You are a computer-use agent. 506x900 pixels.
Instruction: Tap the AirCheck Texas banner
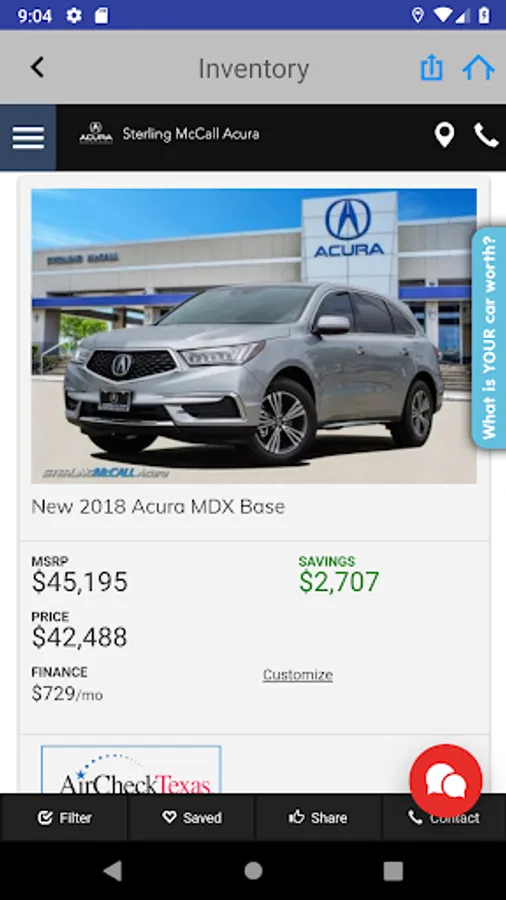[x=131, y=770]
